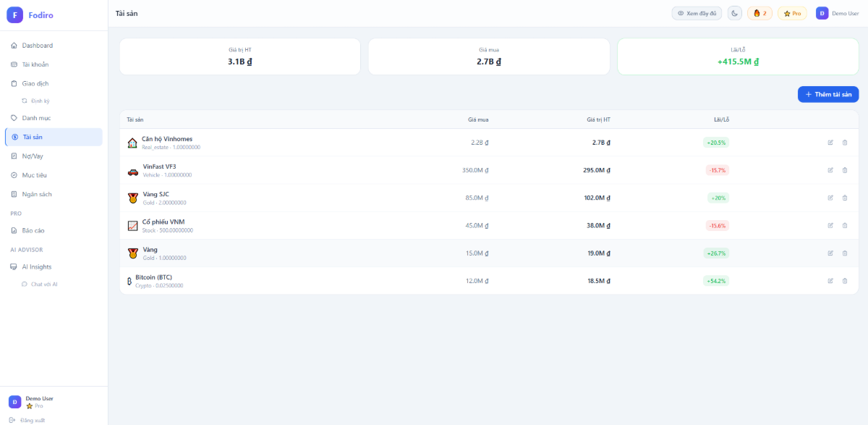Open AI Insights from the sidebar
The height and width of the screenshot is (425, 868).
(35, 266)
